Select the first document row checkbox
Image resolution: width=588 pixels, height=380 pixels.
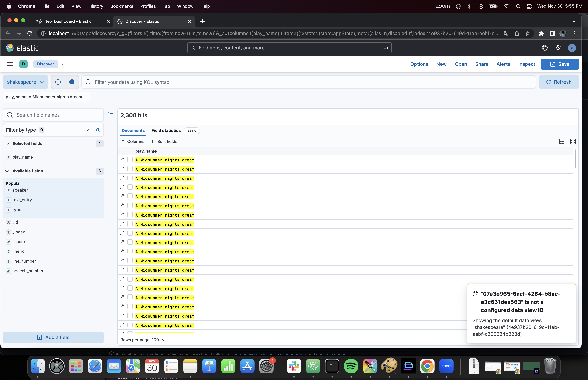click(x=130, y=159)
